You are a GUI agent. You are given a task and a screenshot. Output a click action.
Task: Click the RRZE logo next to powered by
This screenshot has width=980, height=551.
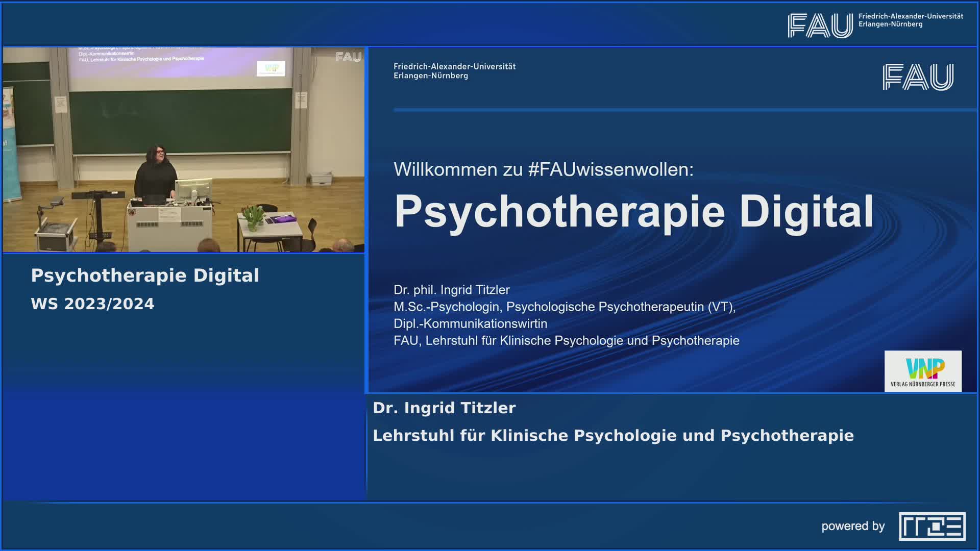[932, 526]
